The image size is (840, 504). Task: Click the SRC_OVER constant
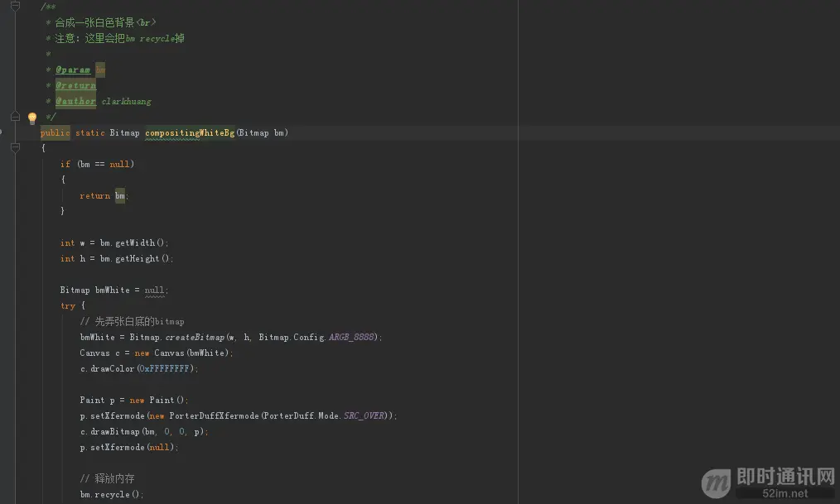(x=364, y=415)
